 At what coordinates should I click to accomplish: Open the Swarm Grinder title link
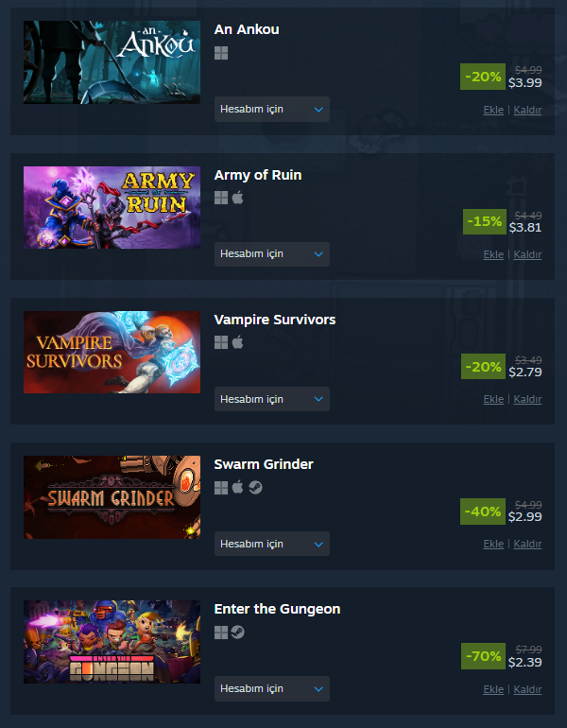[x=264, y=464]
